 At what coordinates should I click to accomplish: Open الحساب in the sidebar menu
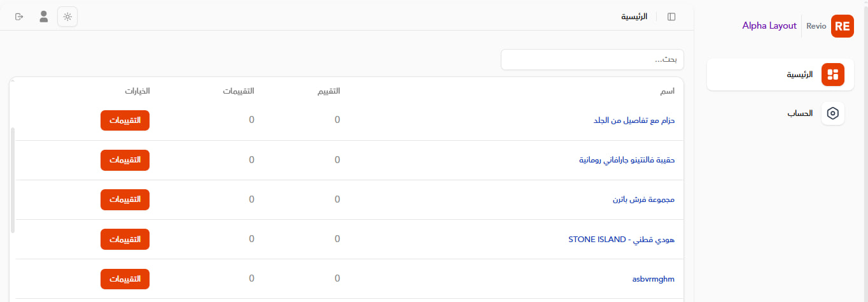click(x=800, y=113)
